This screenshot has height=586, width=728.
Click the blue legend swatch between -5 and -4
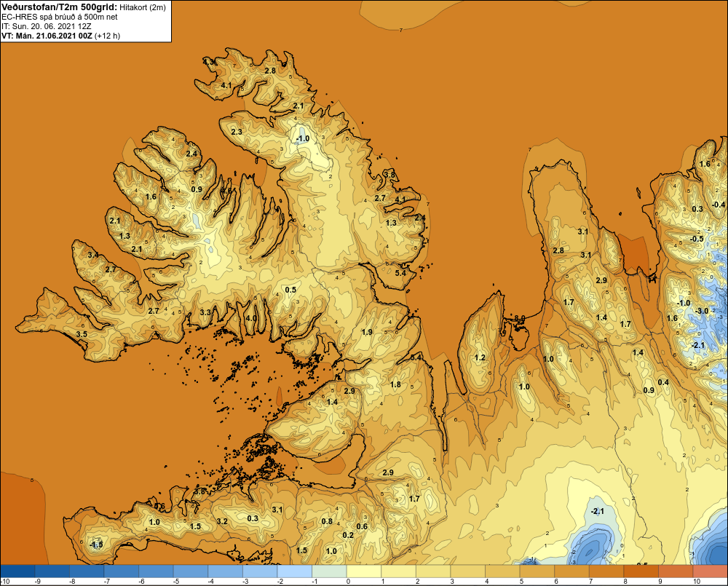coord(191,571)
